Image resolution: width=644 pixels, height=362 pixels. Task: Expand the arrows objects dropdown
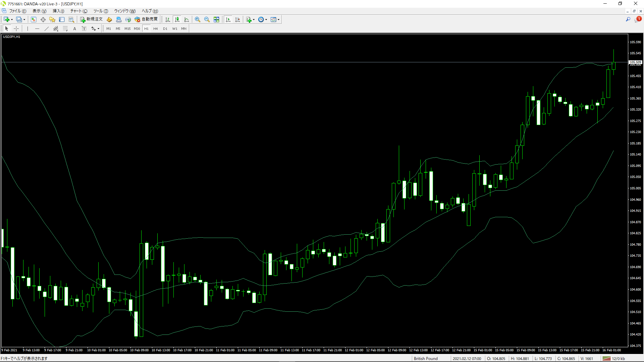[x=98, y=28]
